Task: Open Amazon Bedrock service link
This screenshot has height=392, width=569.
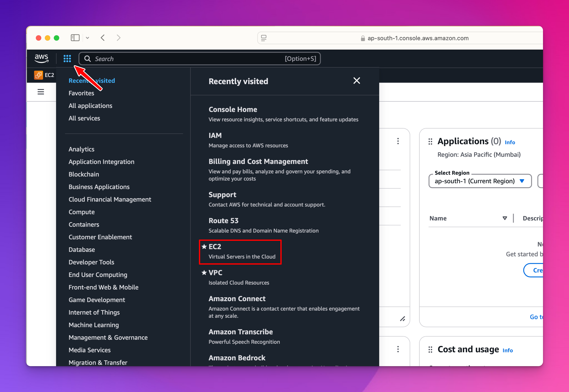Action: (x=237, y=358)
